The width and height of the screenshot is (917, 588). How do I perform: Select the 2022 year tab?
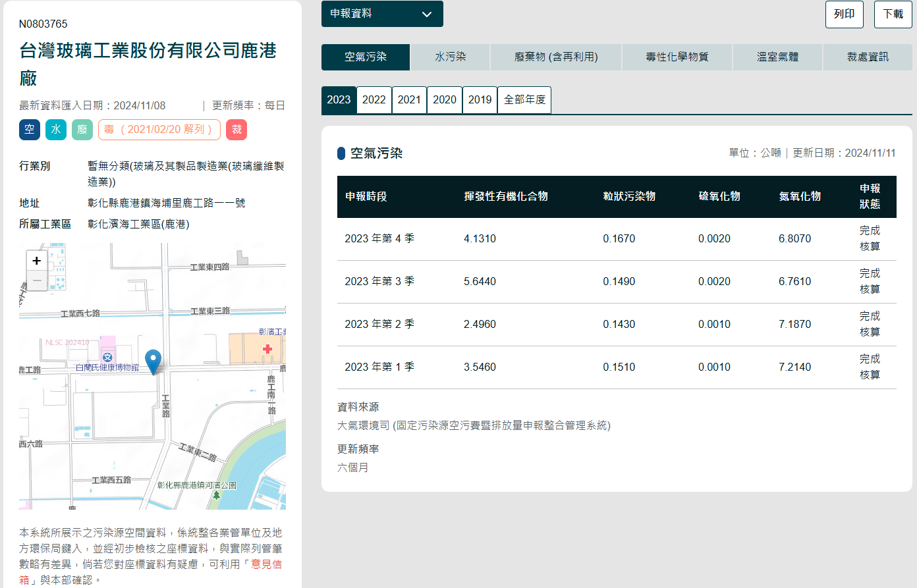(x=374, y=100)
